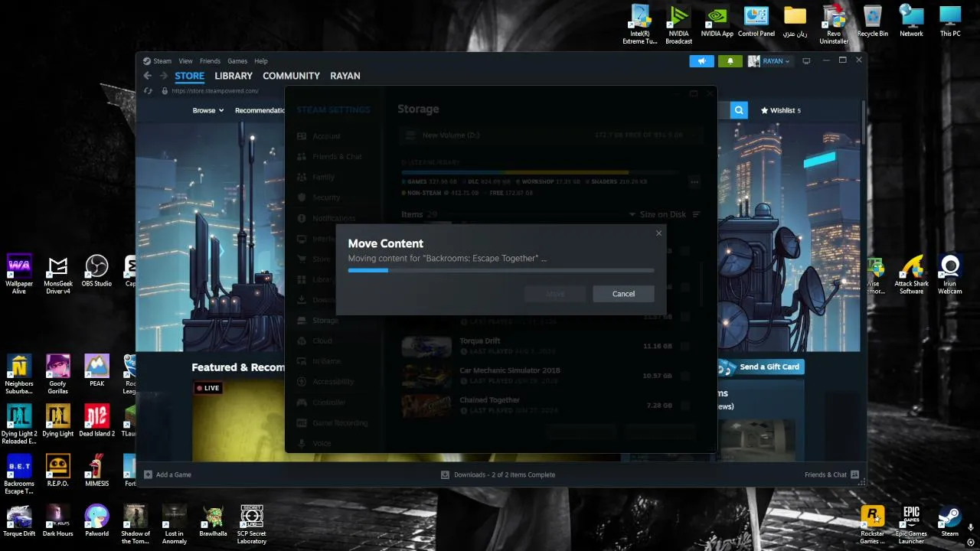This screenshot has width=980, height=551.
Task: Open This PC desktop icon
Action: coord(950,21)
